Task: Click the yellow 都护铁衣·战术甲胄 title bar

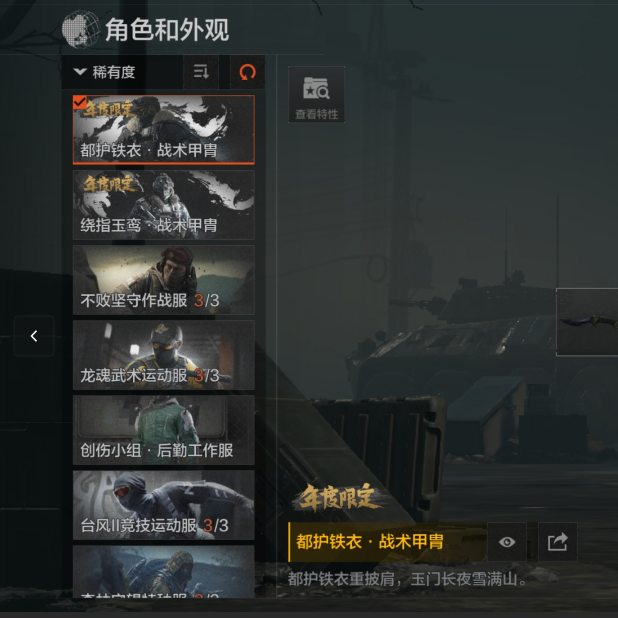Action: coord(388,542)
